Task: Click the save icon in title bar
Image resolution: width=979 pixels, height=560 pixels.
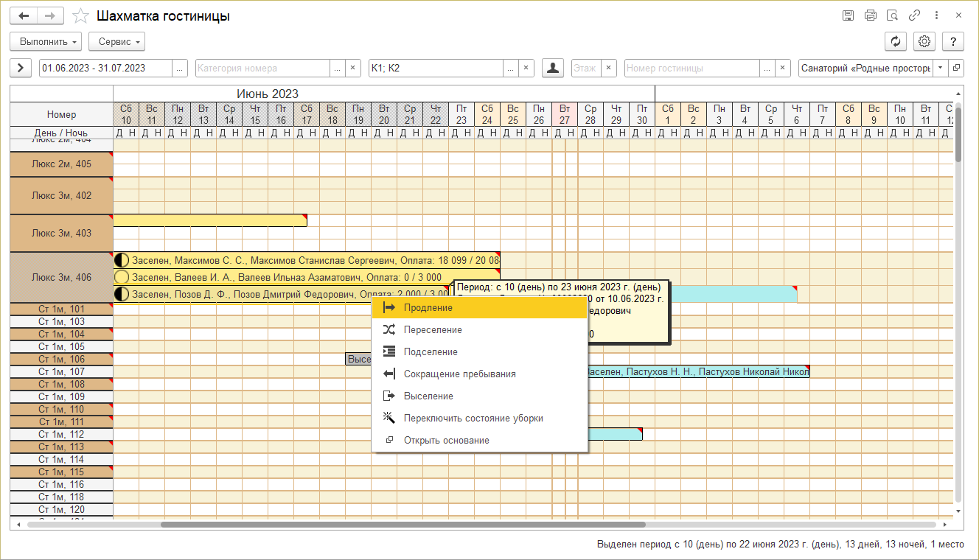Action: click(848, 15)
